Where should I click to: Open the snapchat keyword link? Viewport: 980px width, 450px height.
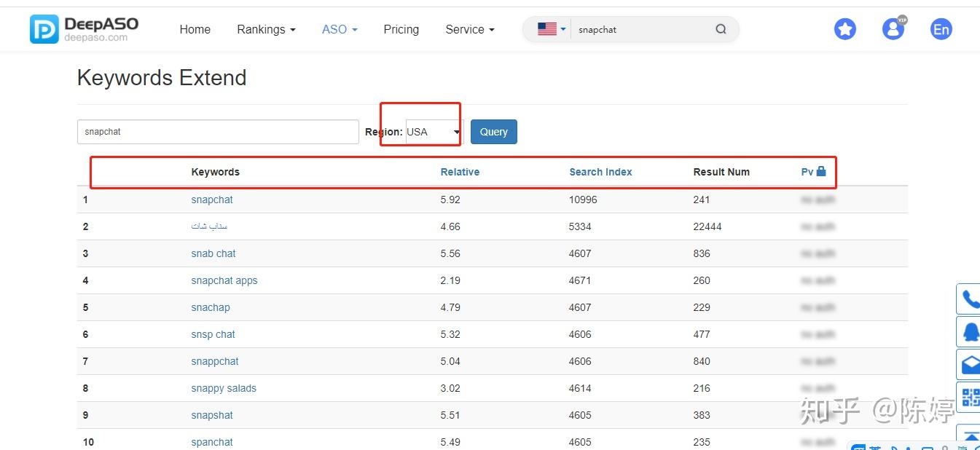coord(212,200)
